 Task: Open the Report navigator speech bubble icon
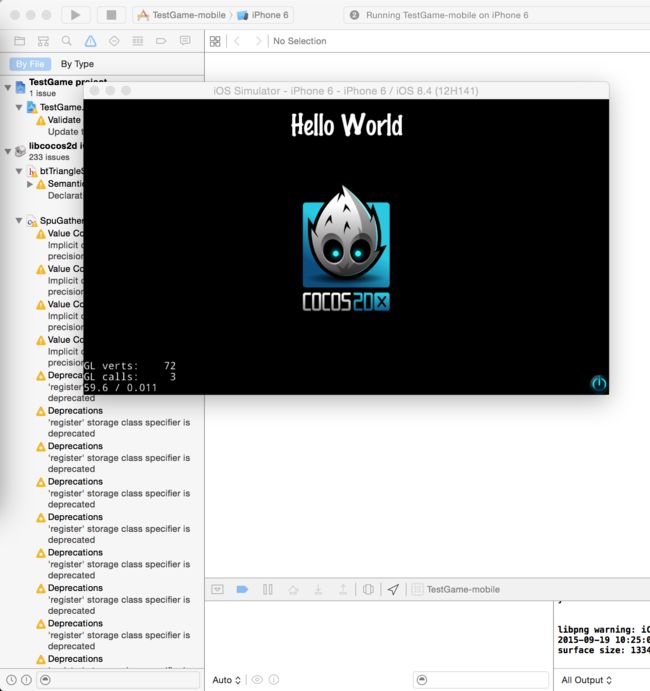[184, 41]
